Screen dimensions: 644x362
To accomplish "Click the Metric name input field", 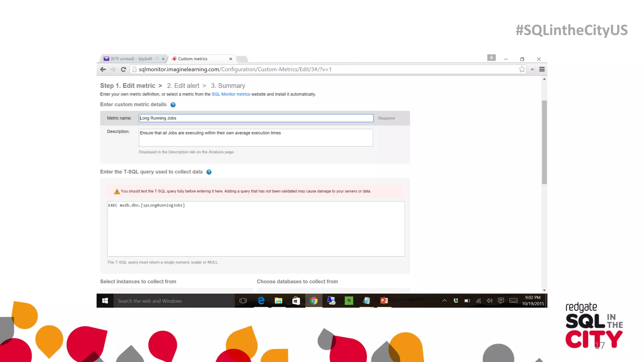I will click(x=256, y=118).
